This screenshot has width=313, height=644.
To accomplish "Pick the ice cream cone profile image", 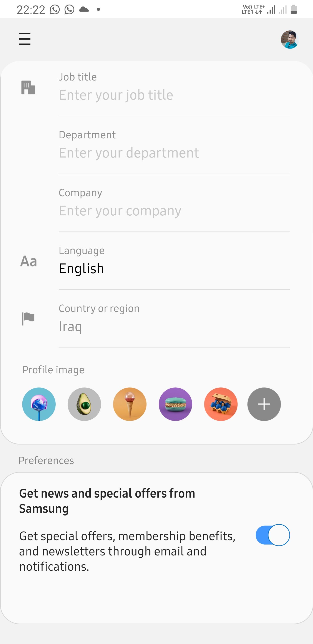I will click(x=130, y=404).
